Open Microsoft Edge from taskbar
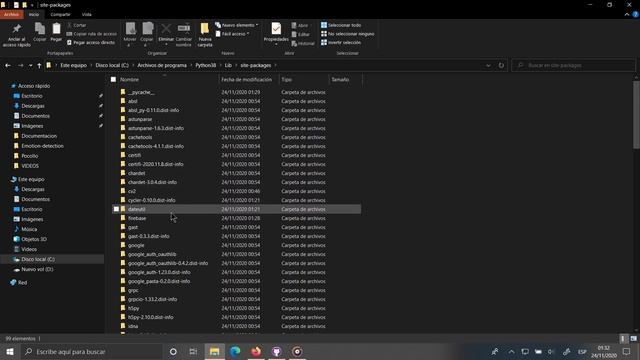 click(235, 351)
